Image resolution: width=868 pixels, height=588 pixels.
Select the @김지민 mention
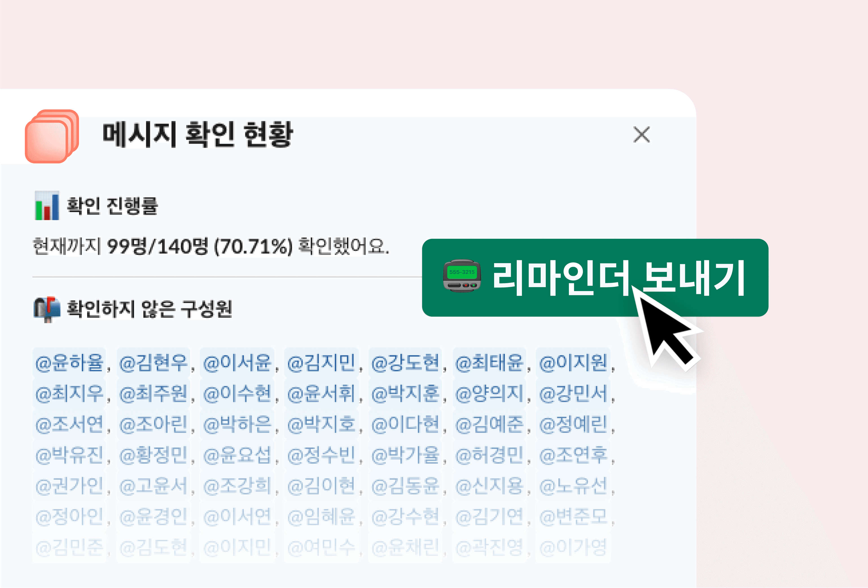321,362
